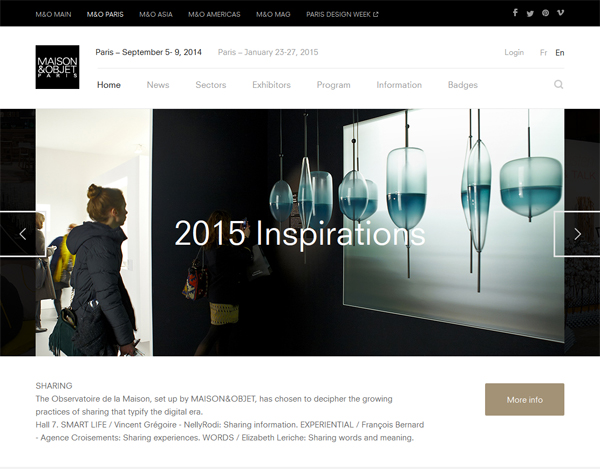This screenshot has width=600, height=469.
Task: Open the Program menu item
Action: (x=333, y=85)
